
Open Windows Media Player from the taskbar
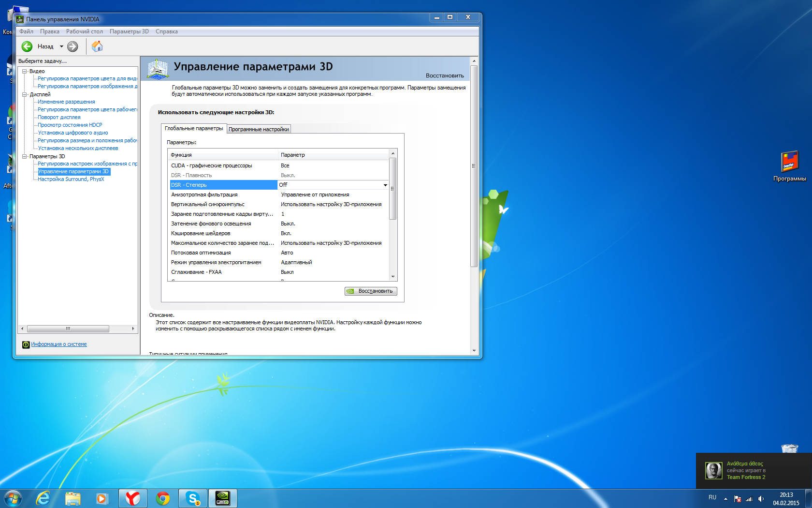[x=102, y=498]
